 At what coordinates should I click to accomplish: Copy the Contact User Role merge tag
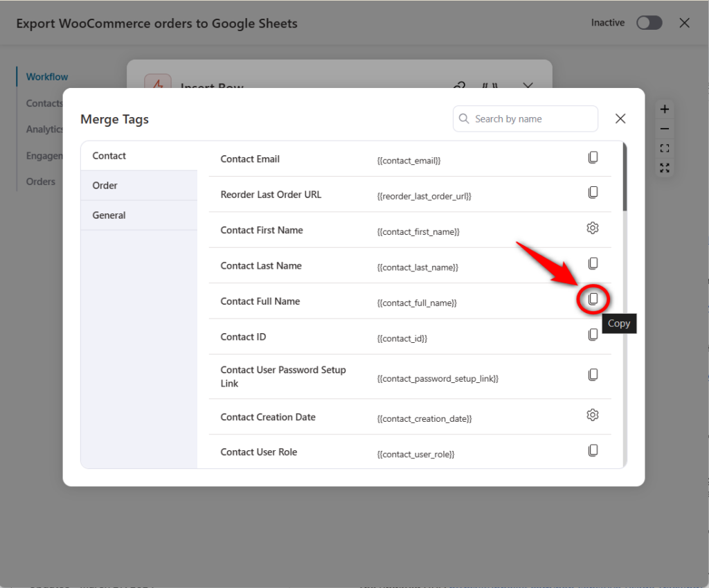(593, 450)
